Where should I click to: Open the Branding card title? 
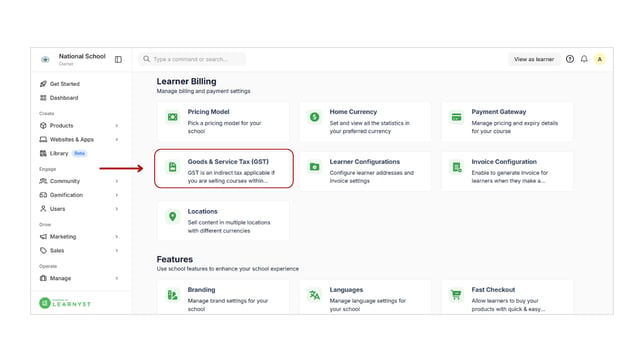pyautogui.click(x=201, y=290)
